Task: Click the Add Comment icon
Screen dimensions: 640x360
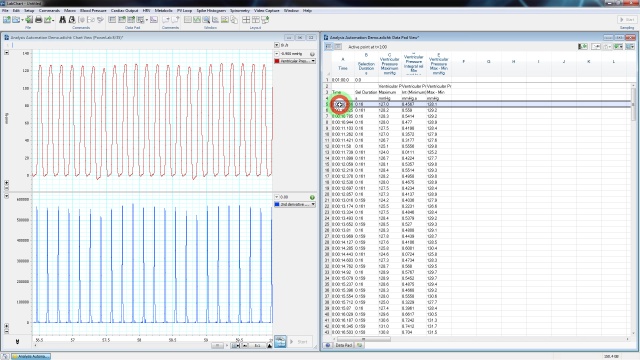Action: click(166, 20)
